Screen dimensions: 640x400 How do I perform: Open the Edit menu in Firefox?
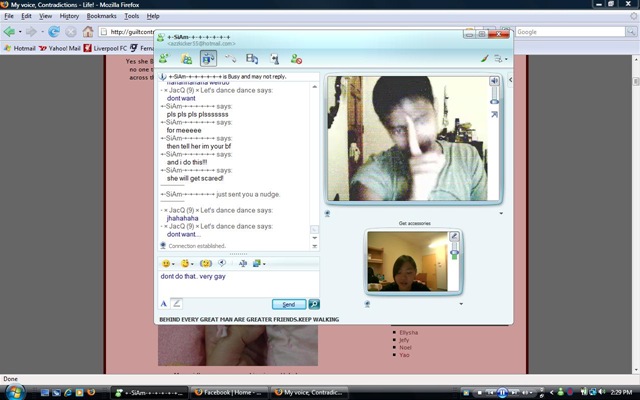[x=26, y=16]
